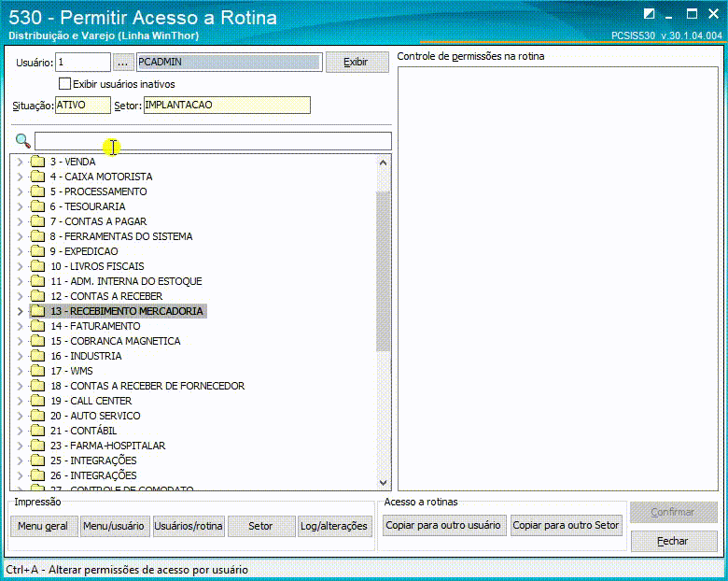728x581 pixels.
Task: Click the magnifying glass search icon
Action: pos(22,141)
